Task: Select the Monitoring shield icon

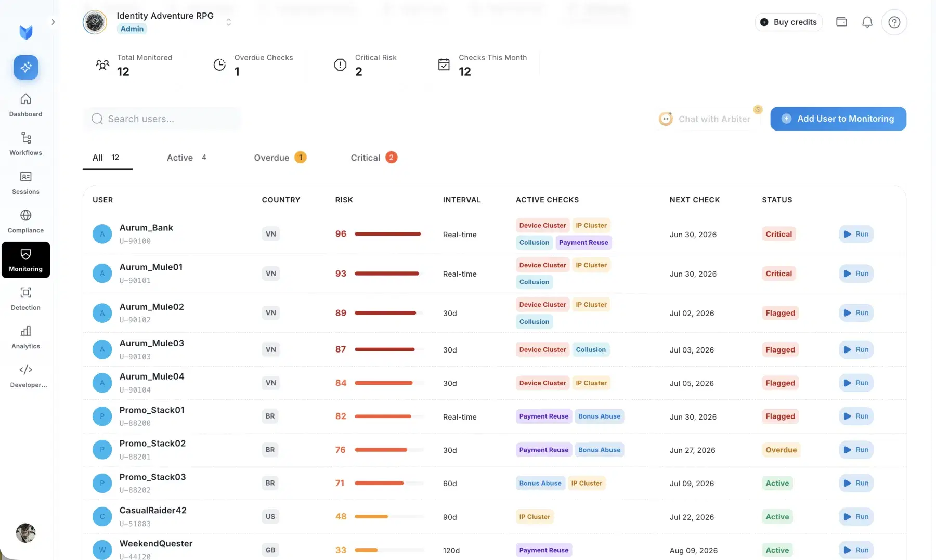Action: [25, 254]
